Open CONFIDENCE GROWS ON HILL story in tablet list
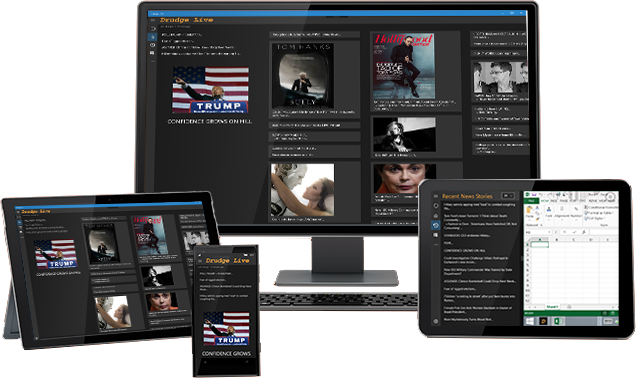Viewport: 636px width, 378px height. point(464,251)
